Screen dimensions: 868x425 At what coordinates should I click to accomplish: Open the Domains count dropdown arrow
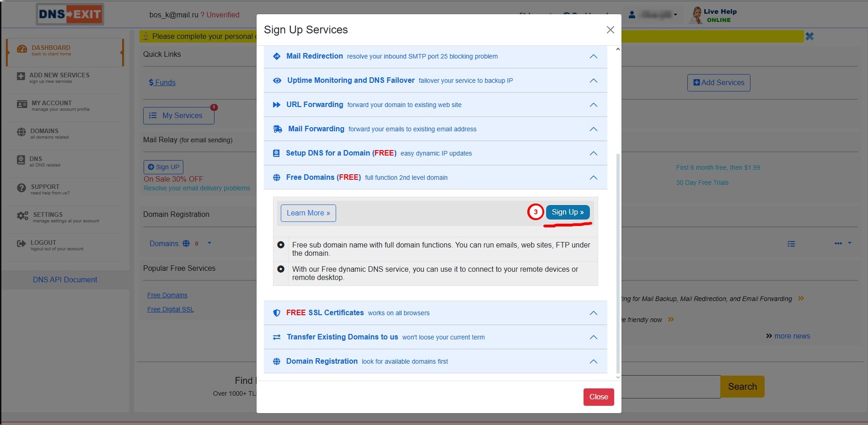point(209,243)
